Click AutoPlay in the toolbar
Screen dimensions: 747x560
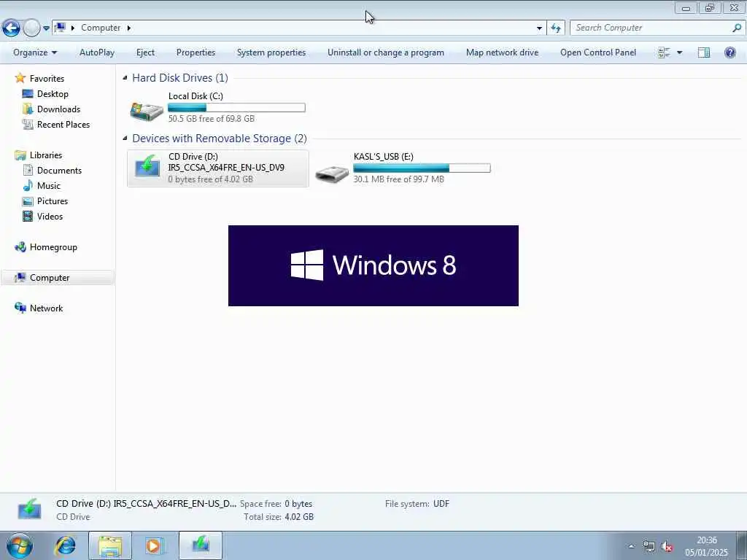[x=97, y=52]
